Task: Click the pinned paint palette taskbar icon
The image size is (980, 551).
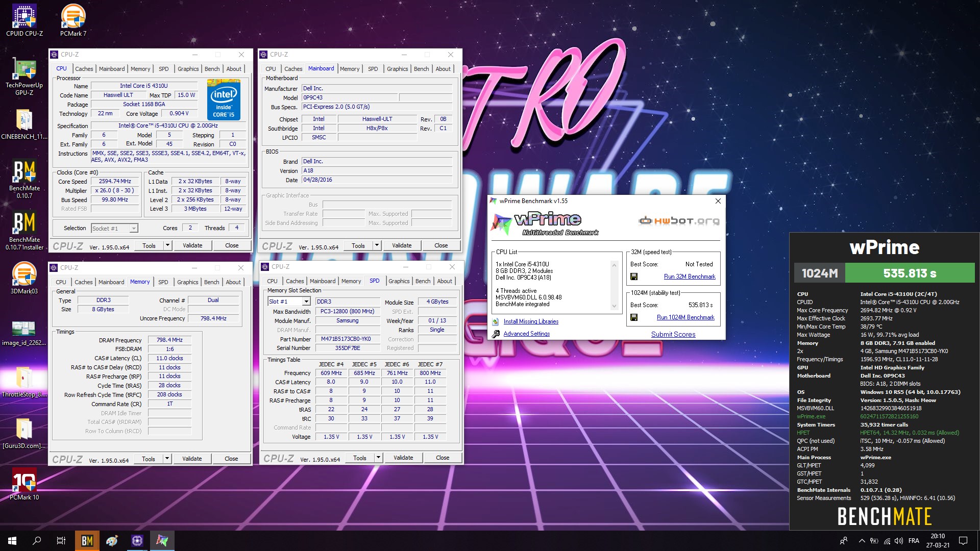Action: coord(112,541)
